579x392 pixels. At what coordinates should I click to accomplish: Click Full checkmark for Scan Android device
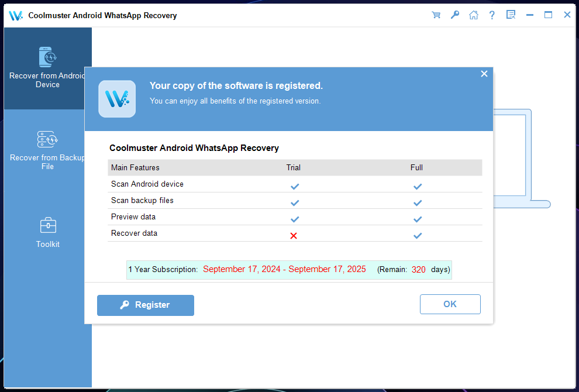pos(417,186)
